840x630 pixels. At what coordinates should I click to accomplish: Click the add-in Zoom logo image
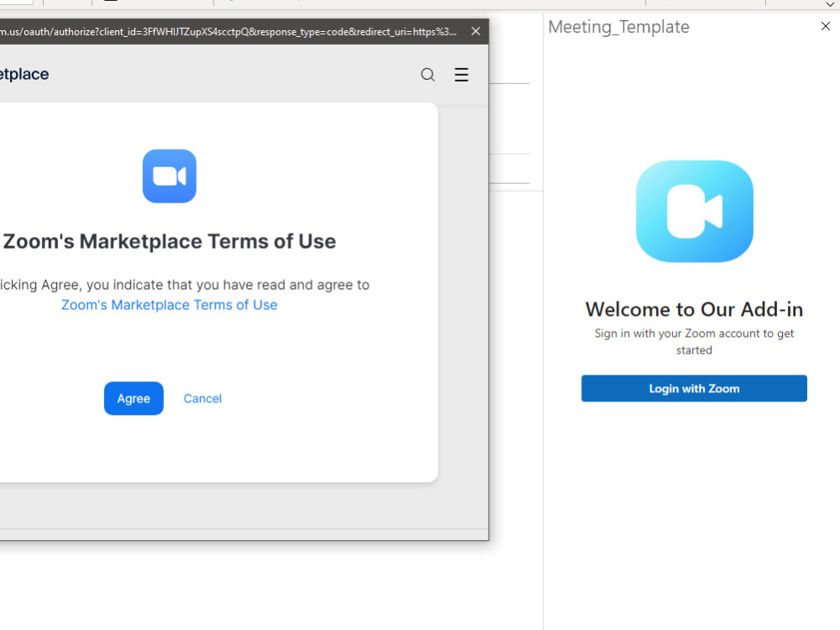[x=695, y=211]
